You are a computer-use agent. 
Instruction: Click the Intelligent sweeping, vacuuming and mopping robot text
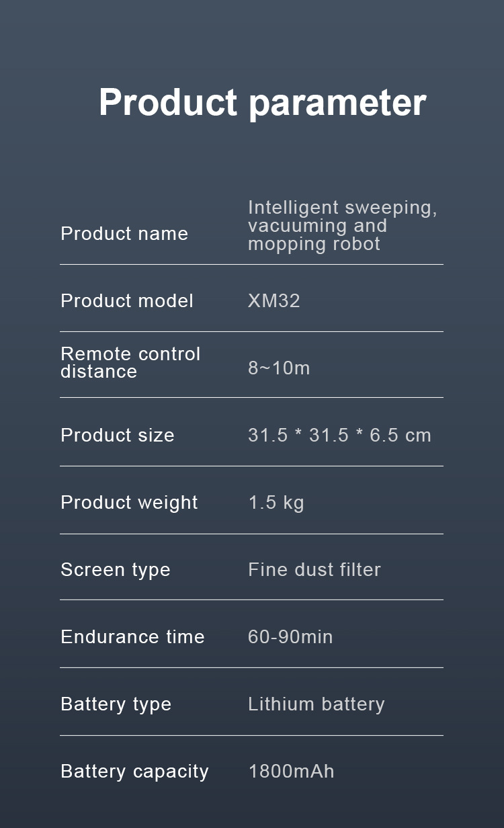(343, 225)
